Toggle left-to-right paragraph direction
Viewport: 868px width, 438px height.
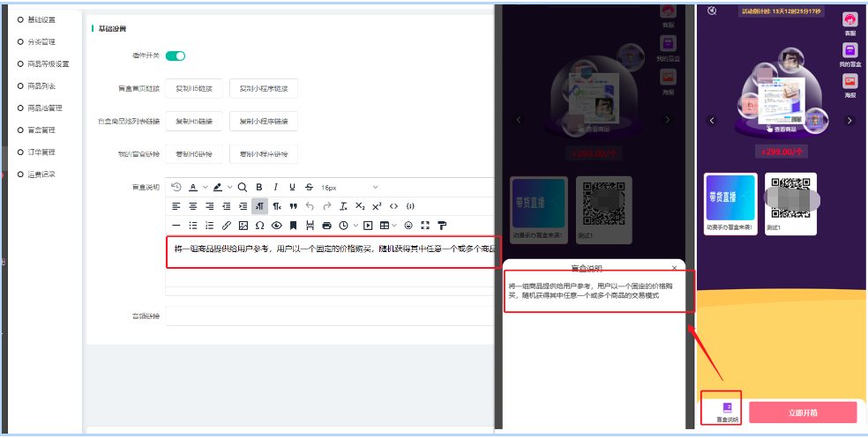click(259, 206)
